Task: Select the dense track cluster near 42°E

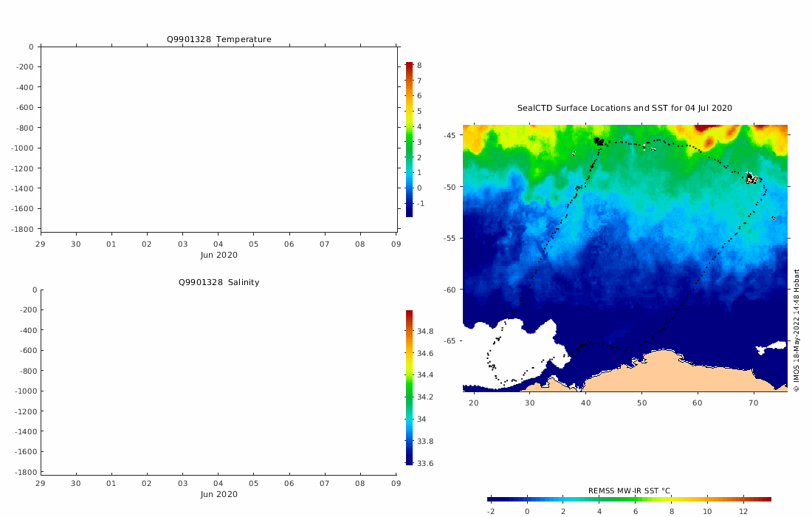Action: [599, 140]
